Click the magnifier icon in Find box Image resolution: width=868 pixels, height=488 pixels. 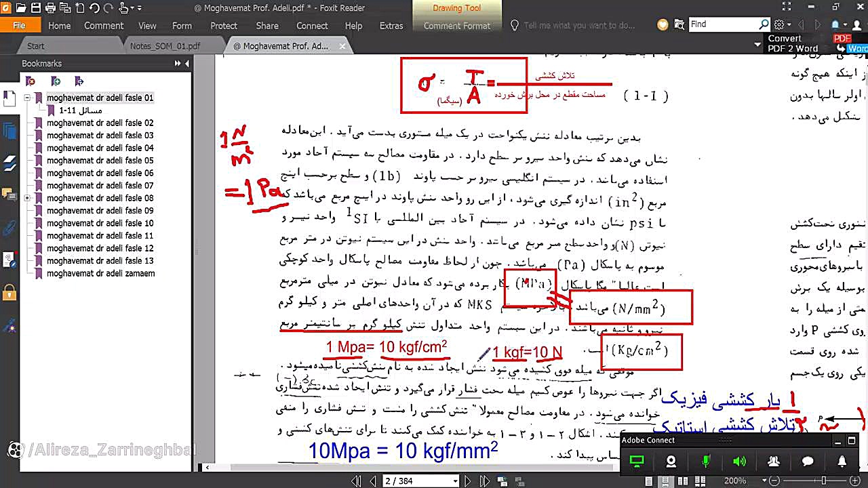[764, 24]
